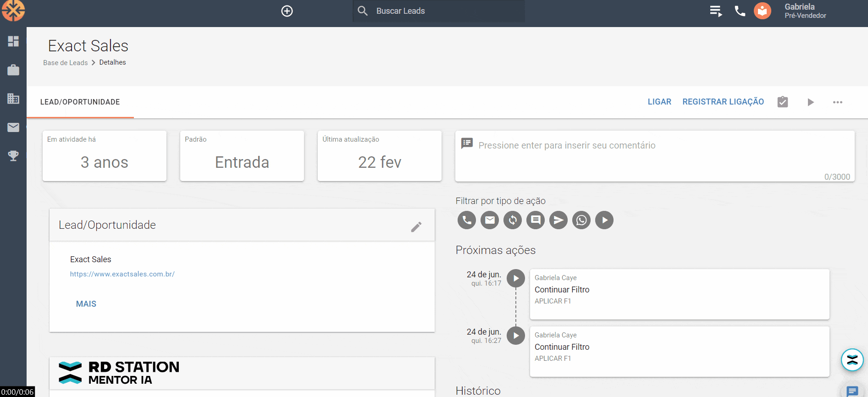Screen dimensions: 868x397
Task: Click the play icon beside Registrar Ligação
Action: 811,102
